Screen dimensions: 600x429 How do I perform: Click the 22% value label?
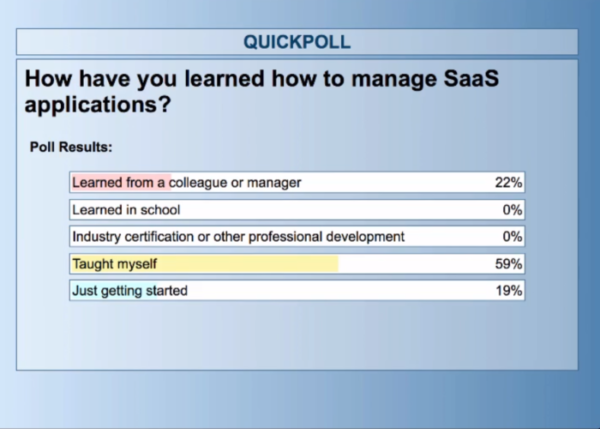(509, 183)
